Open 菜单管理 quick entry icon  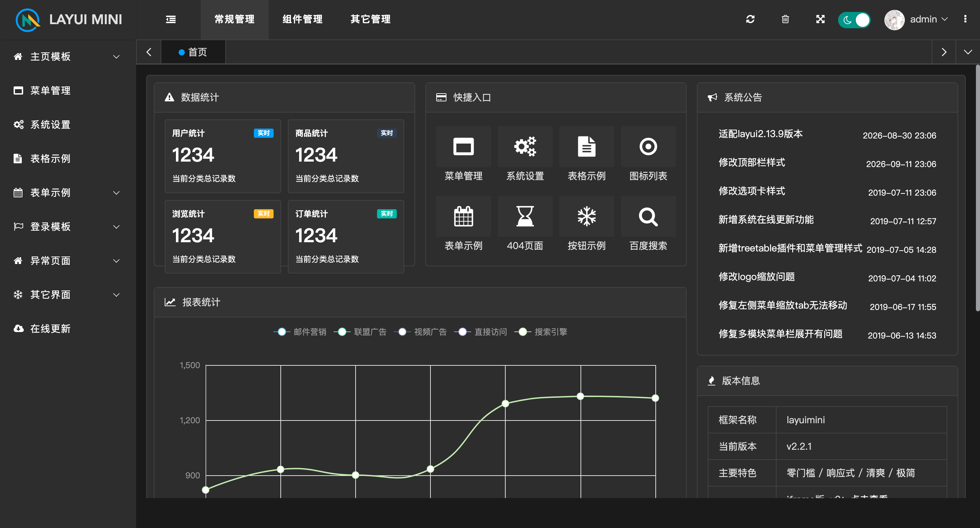coord(463,146)
